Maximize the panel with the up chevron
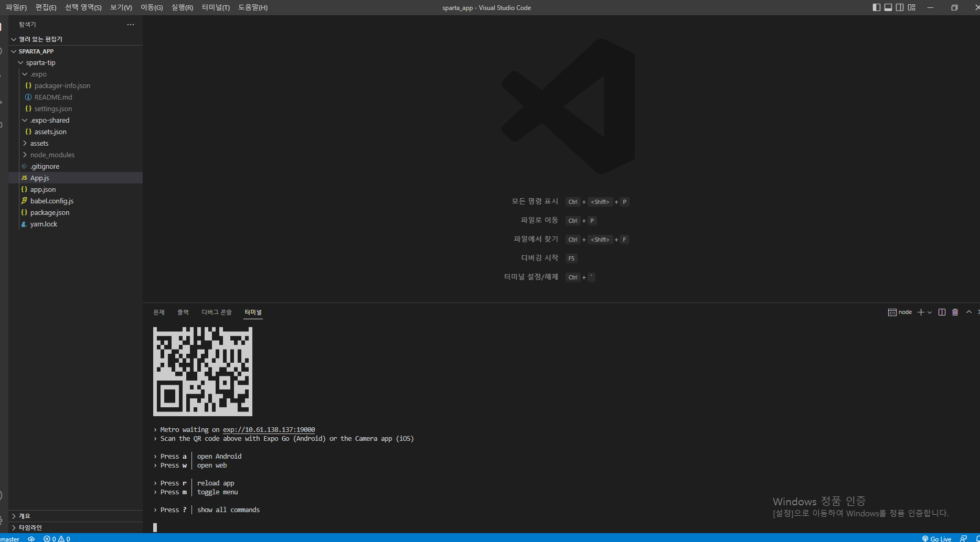Screen dimensions: 980x542 click(x=969, y=312)
